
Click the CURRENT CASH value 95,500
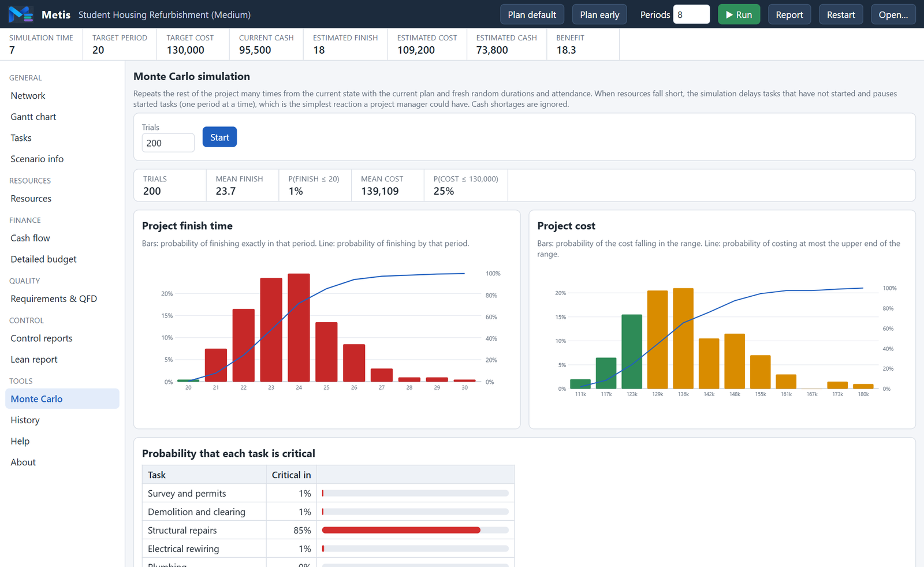pos(255,50)
